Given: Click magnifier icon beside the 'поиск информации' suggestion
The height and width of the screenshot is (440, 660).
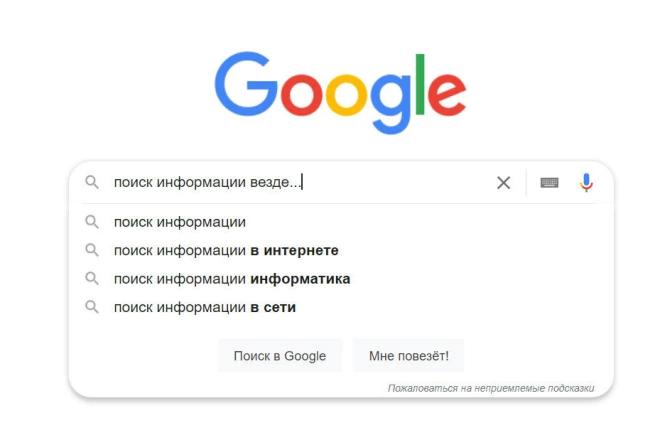Looking at the screenshot, I should tap(92, 222).
